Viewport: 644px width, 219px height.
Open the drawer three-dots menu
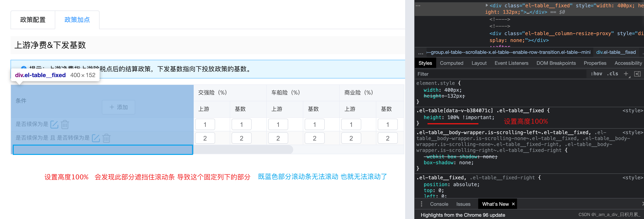[x=422, y=204]
